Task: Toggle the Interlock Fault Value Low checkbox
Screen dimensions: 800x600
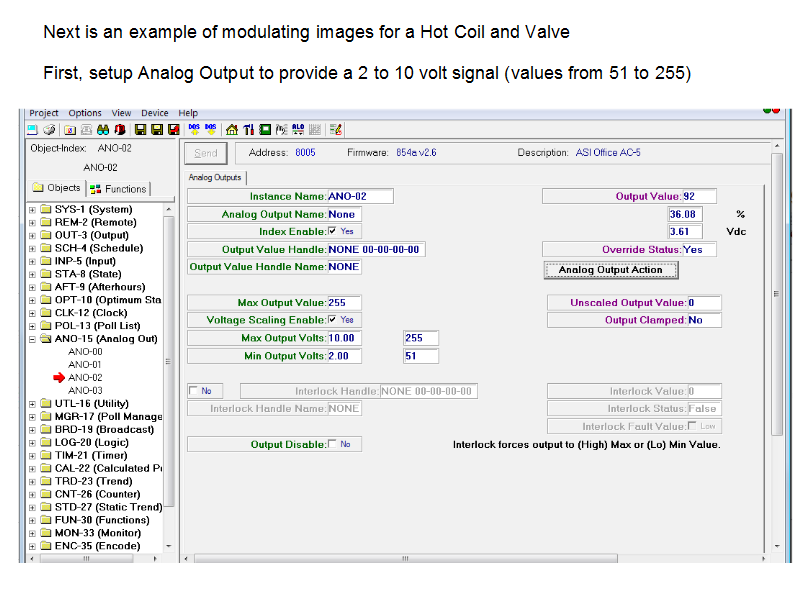Action: point(692,426)
